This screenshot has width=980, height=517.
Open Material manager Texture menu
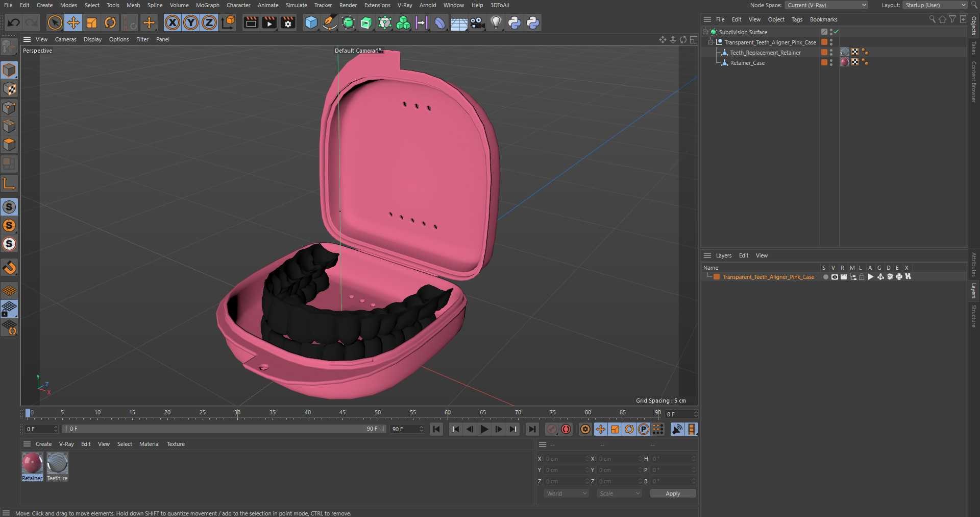coord(176,444)
